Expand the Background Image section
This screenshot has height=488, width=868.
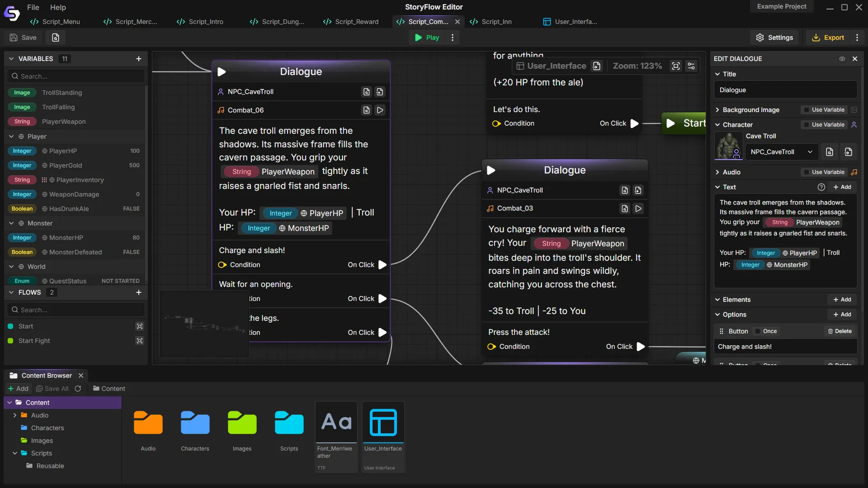718,110
